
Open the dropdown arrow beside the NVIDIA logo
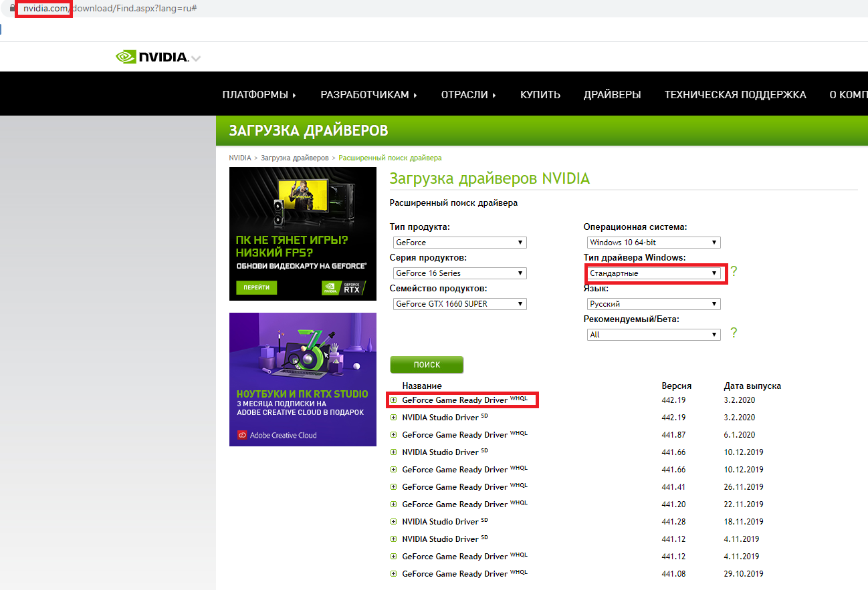(195, 59)
